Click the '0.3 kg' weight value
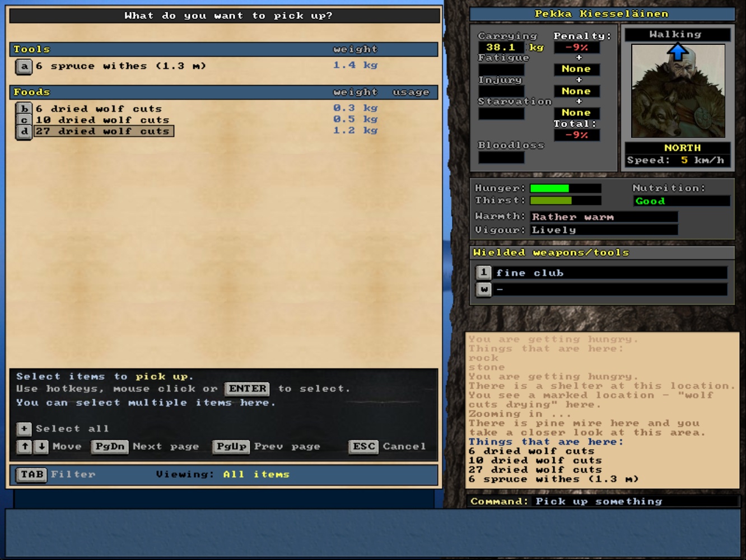The height and width of the screenshot is (560, 746). click(356, 108)
